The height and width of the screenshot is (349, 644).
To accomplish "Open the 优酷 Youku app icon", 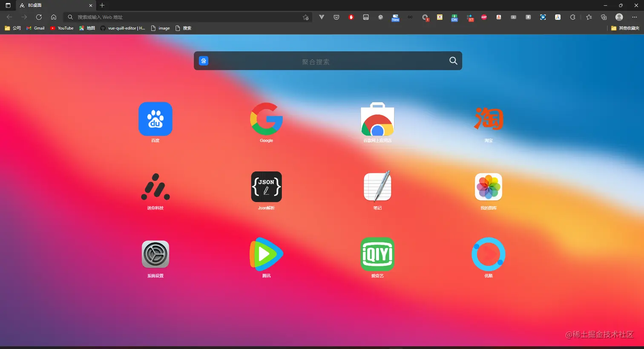I will 489,254.
